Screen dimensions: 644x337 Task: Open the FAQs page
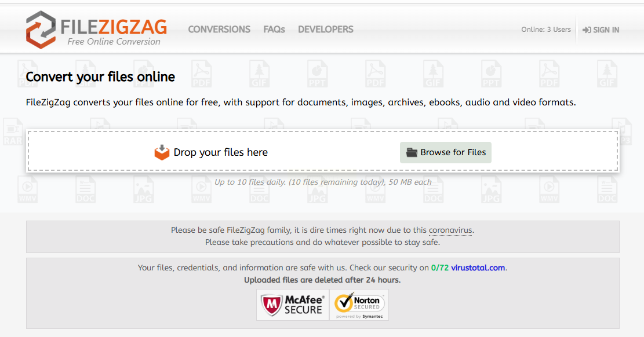tap(274, 30)
